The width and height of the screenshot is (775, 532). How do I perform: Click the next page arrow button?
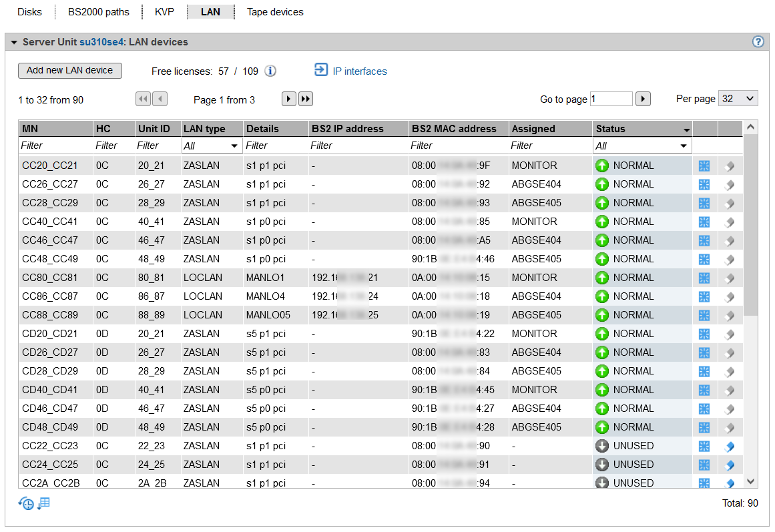(x=288, y=99)
